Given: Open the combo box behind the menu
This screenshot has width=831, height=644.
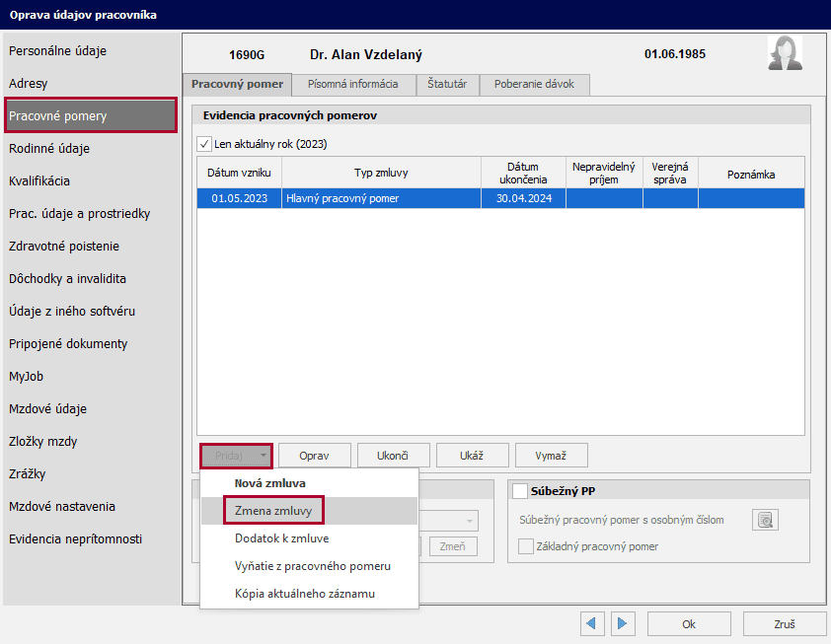Looking at the screenshot, I should coord(470,520).
